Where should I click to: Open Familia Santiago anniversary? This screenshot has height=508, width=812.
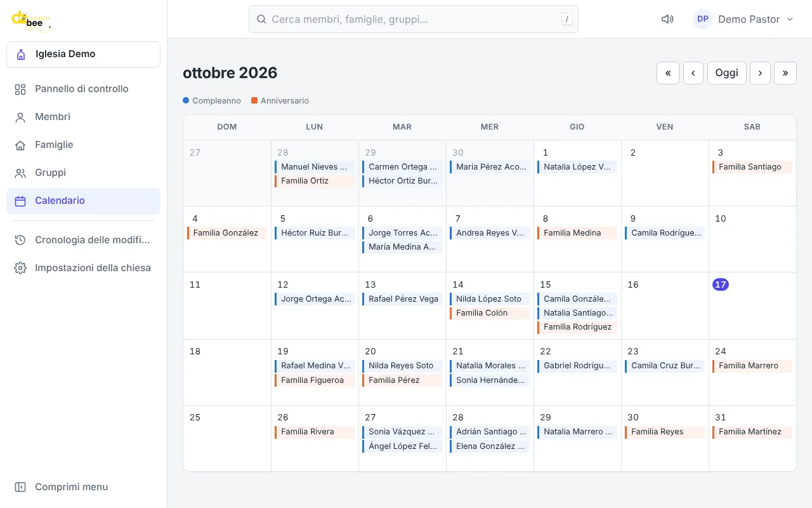coord(752,167)
